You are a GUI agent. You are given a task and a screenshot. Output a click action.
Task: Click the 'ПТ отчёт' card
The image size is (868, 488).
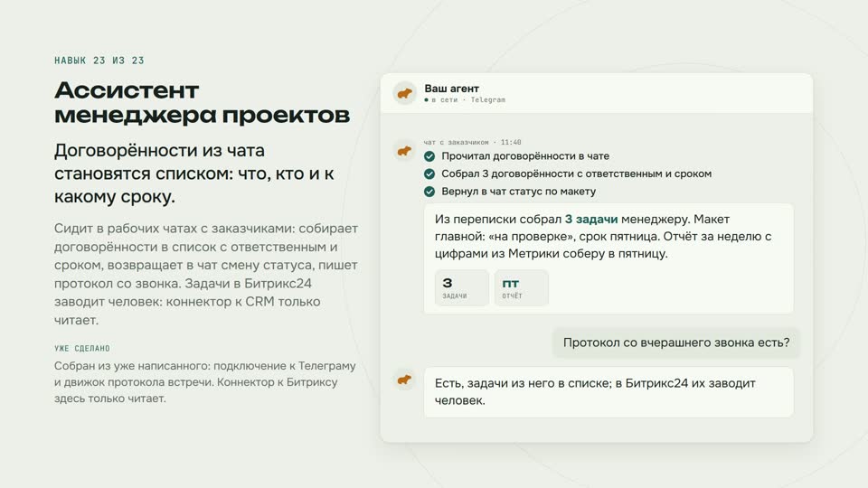521,287
